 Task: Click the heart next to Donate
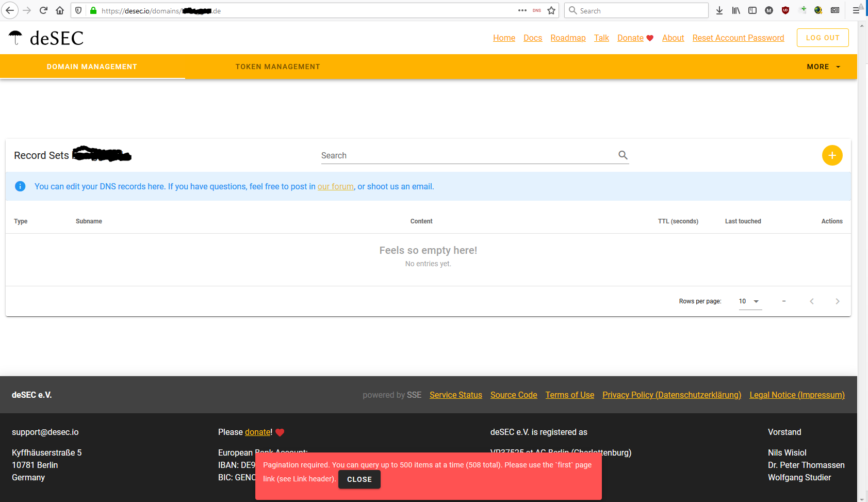pyautogui.click(x=650, y=38)
